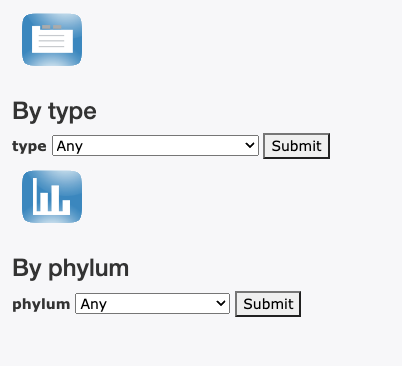Click the white page inside the document icon
402x366 pixels.
(52, 39)
